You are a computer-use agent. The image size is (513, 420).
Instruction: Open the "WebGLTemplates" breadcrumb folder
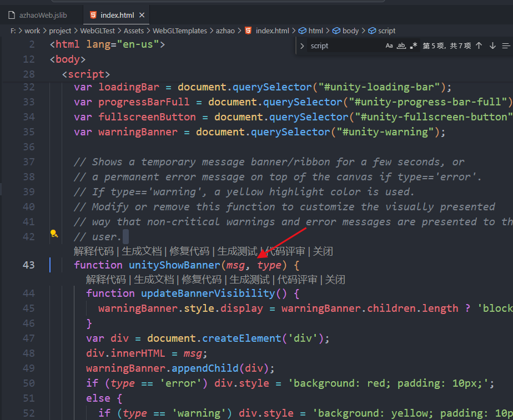(180, 31)
